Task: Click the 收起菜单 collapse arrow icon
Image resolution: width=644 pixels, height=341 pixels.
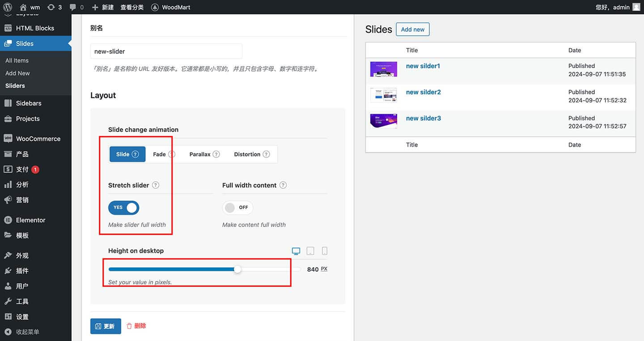Action: click(x=8, y=332)
